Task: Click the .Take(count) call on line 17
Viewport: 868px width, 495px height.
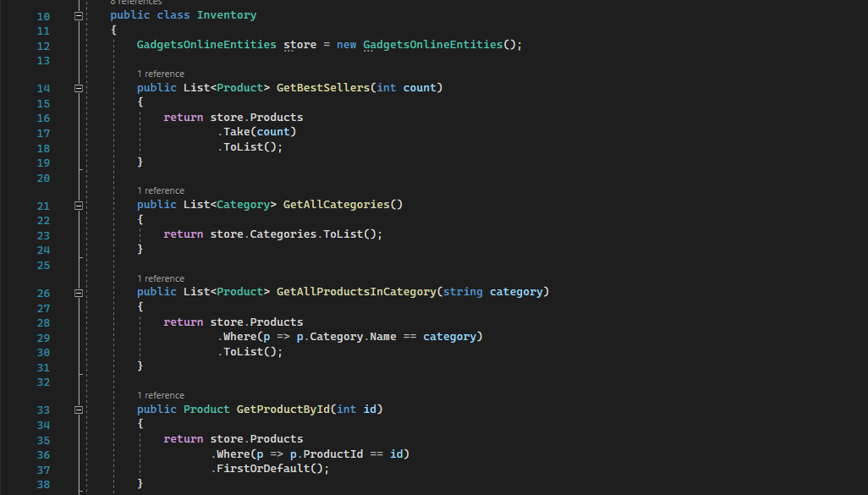Action: coord(257,132)
